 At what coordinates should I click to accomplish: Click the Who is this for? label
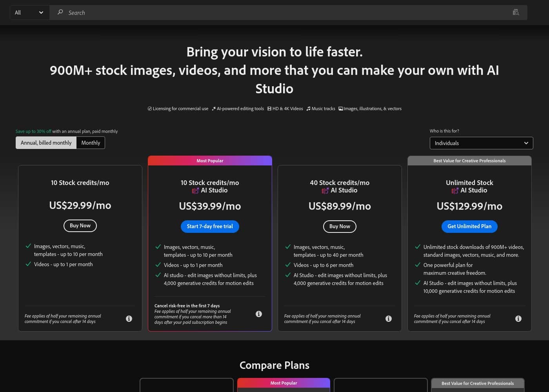pos(444,131)
